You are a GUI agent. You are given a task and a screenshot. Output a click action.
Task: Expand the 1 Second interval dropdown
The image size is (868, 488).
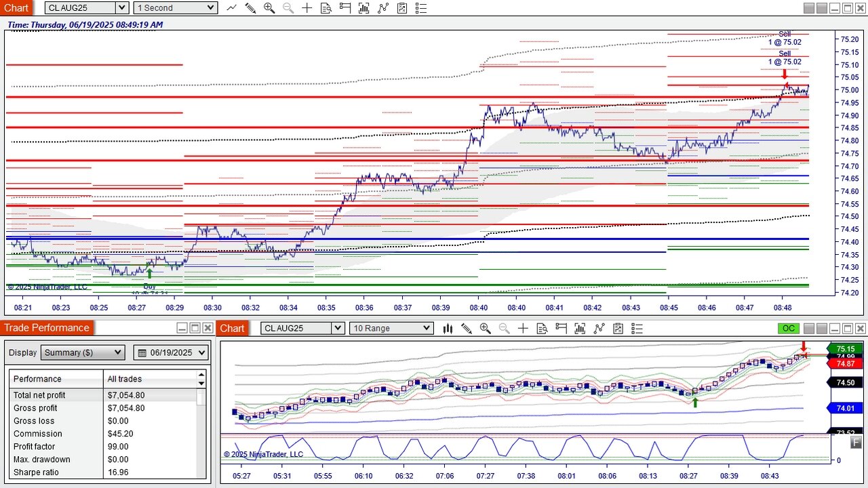[x=210, y=8]
